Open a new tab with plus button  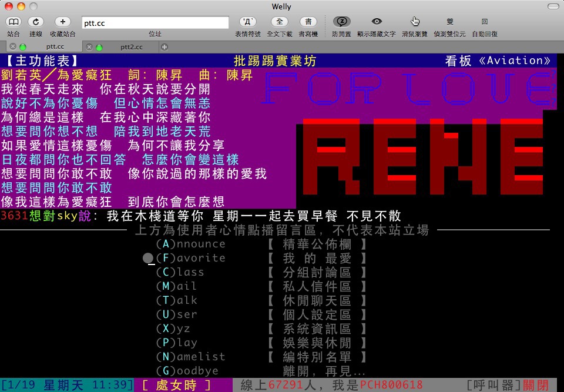(x=164, y=47)
